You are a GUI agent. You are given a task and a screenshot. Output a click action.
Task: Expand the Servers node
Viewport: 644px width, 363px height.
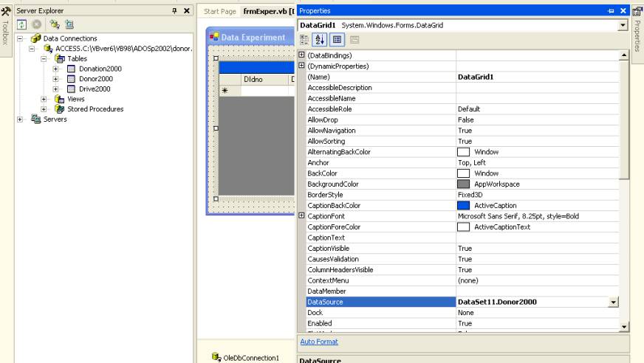coord(20,120)
